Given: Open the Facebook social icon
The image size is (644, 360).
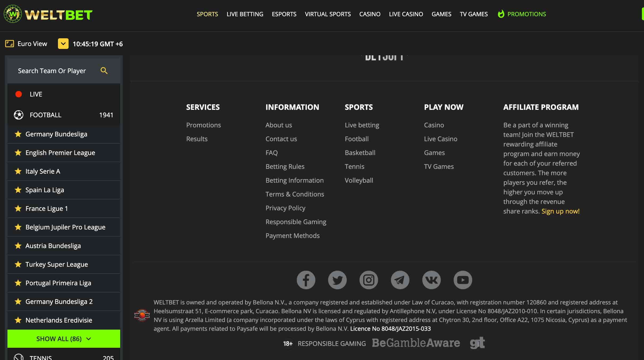Looking at the screenshot, I should pos(306,280).
